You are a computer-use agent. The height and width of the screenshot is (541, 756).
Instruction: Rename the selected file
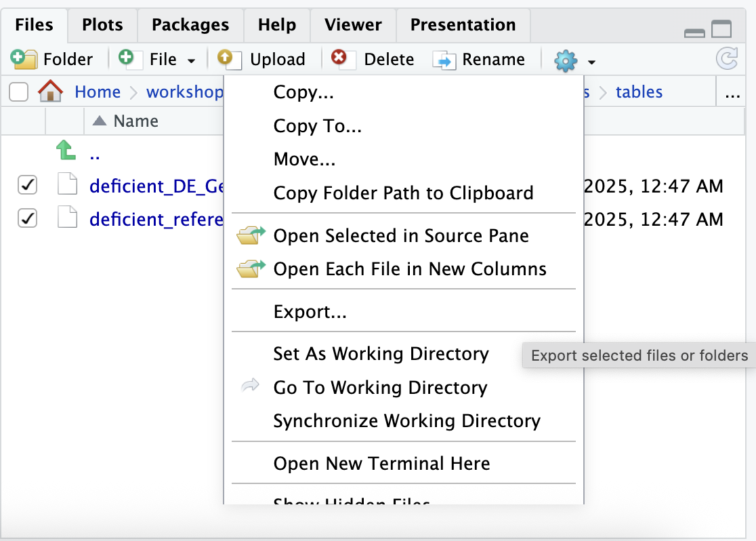(x=481, y=60)
